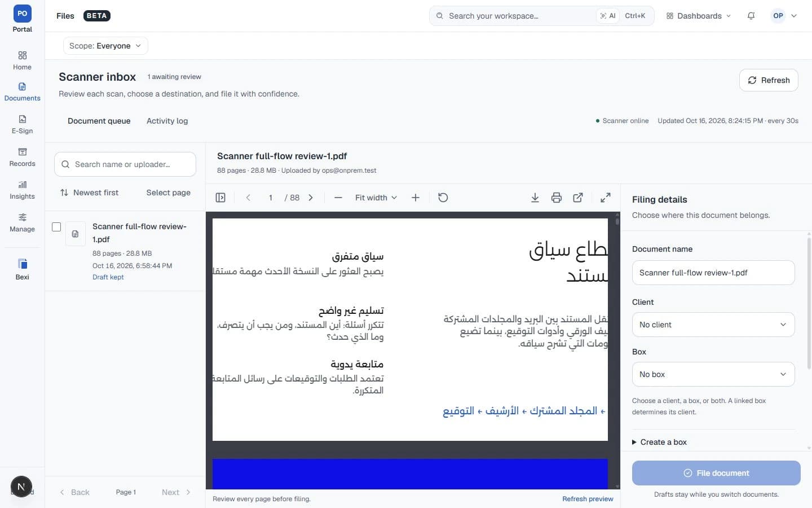The image size is (812, 508).
Task: Open OP user account menu
Action: click(x=784, y=16)
